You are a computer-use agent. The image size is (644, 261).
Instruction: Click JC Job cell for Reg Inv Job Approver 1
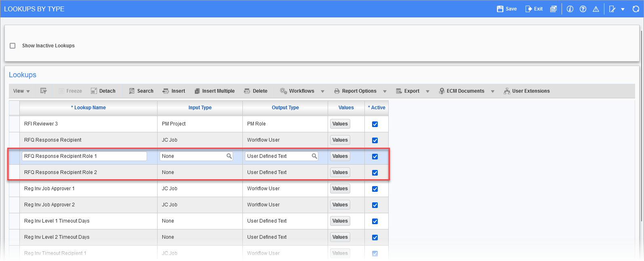pyautogui.click(x=200, y=189)
